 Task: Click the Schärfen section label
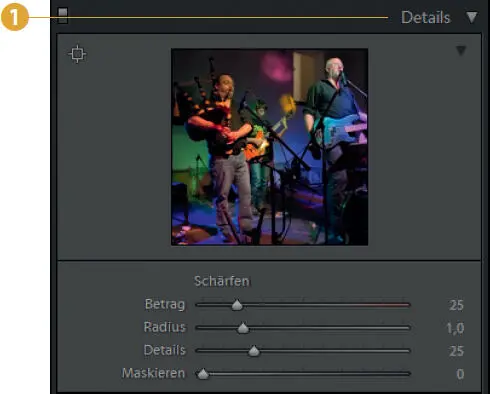pyautogui.click(x=222, y=281)
